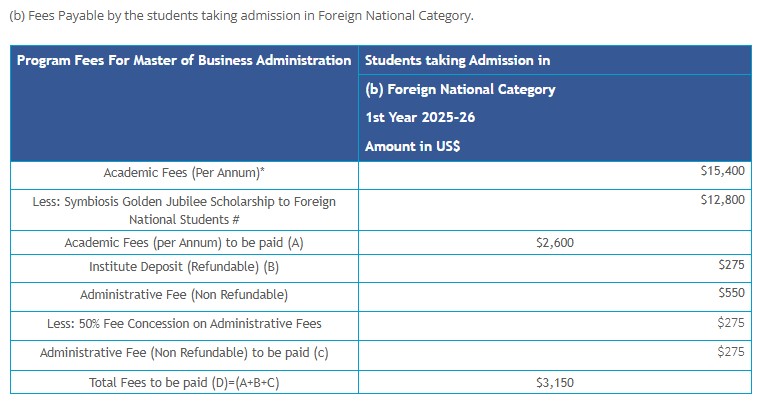This screenshot has height=405, width=759.
Task: Select the Foreign National Category header row
Action: pos(460,89)
